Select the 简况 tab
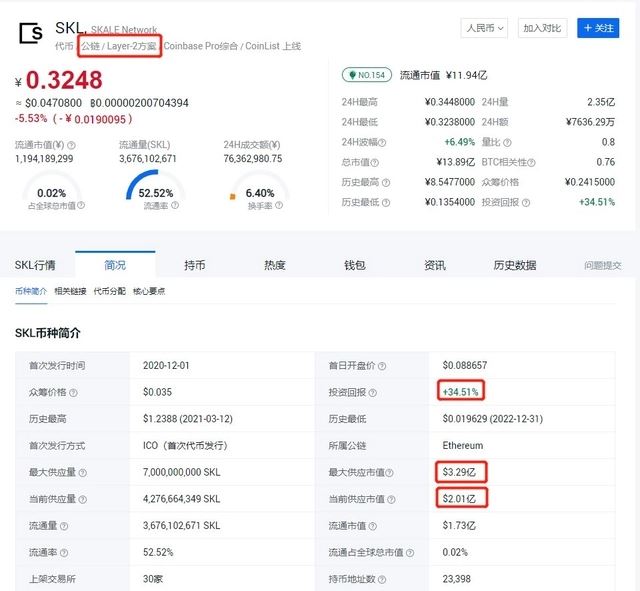Screen dimensions: 640x591 [x=115, y=265]
